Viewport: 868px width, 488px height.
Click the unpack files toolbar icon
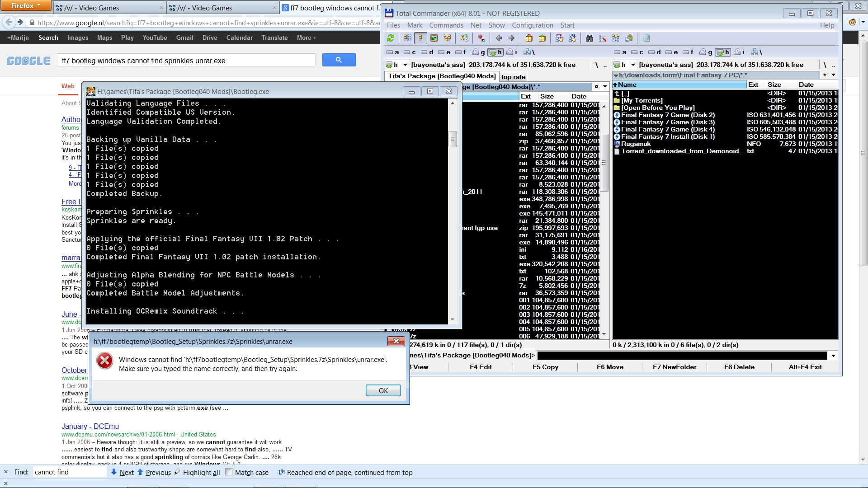click(542, 38)
